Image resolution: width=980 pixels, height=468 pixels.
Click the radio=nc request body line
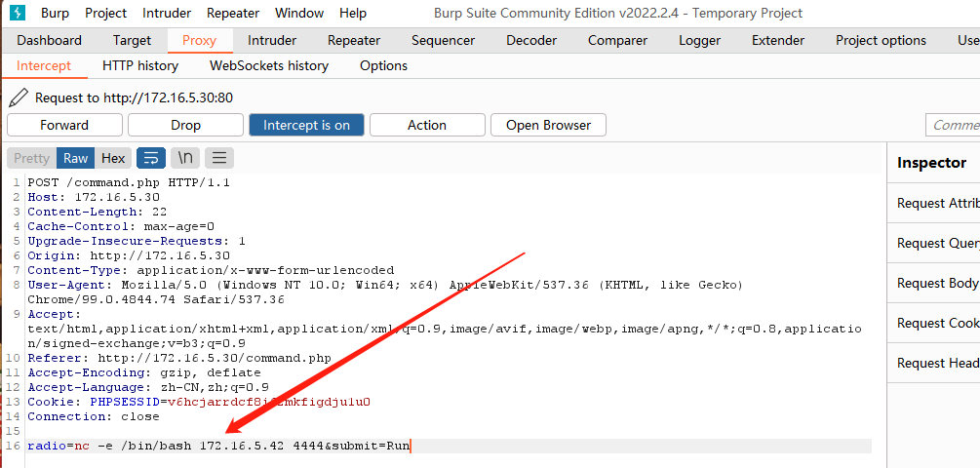[218, 447]
